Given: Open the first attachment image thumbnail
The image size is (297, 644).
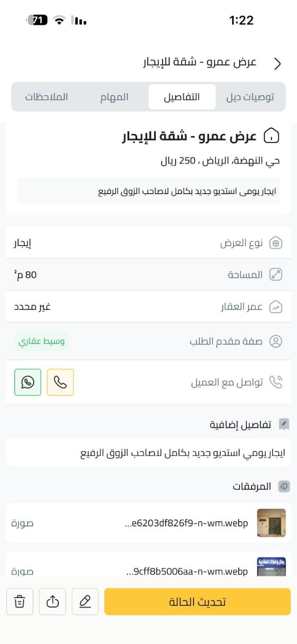Looking at the screenshot, I should pyautogui.click(x=271, y=523).
